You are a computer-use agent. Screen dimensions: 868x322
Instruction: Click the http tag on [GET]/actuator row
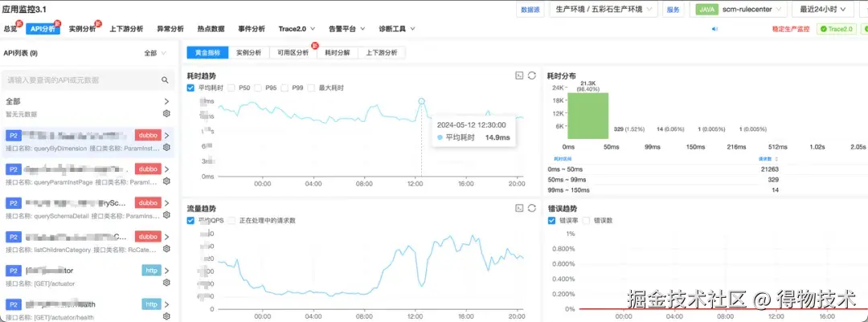[x=151, y=271]
